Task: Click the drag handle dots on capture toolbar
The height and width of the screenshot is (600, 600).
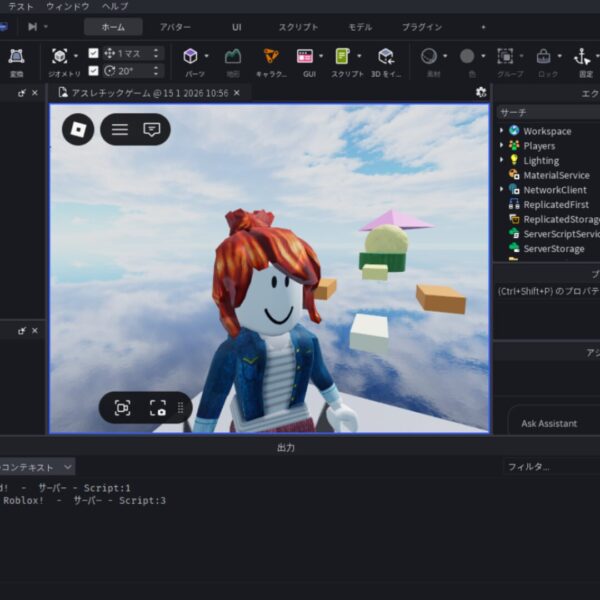Action: [x=181, y=408]
